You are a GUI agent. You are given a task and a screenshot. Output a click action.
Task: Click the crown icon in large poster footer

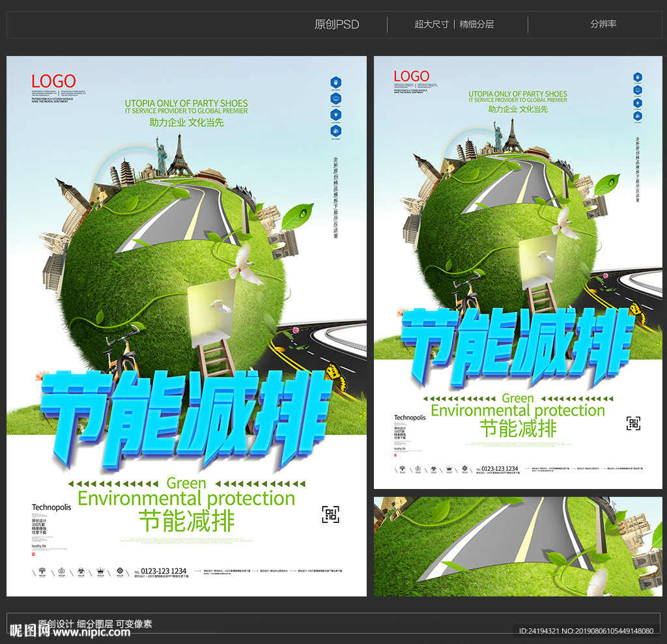click(100, 571)
